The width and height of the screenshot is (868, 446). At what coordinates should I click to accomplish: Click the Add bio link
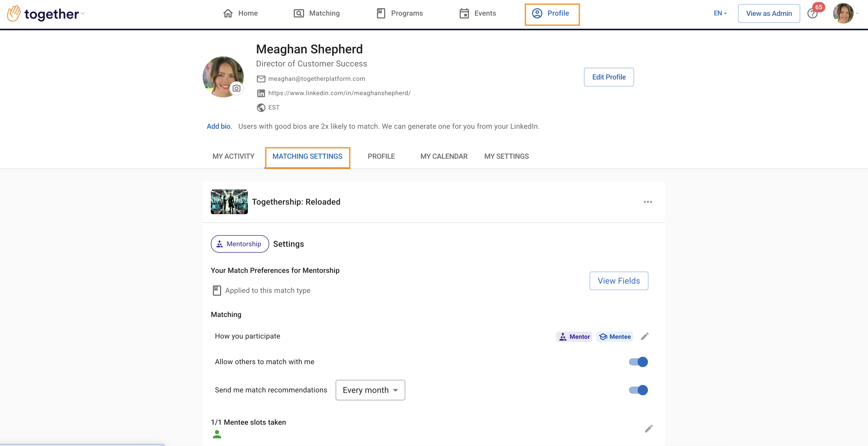pos(219,126)
